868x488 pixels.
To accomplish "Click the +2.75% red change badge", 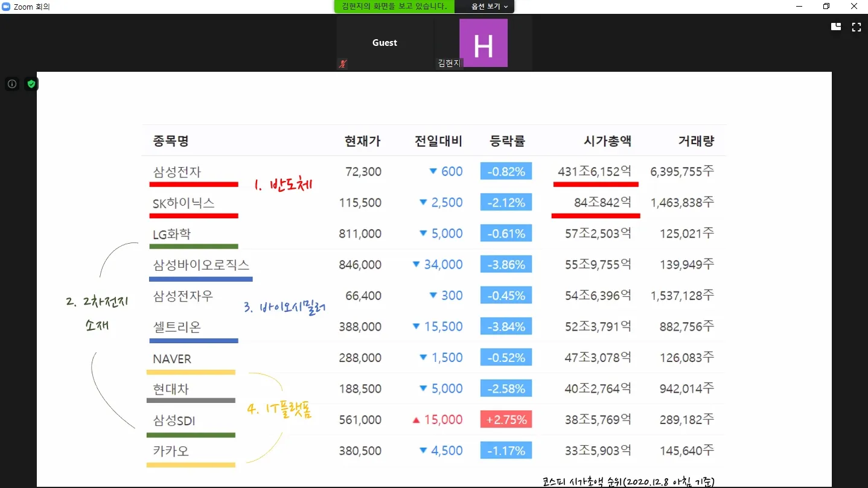I will coord(506,419).
